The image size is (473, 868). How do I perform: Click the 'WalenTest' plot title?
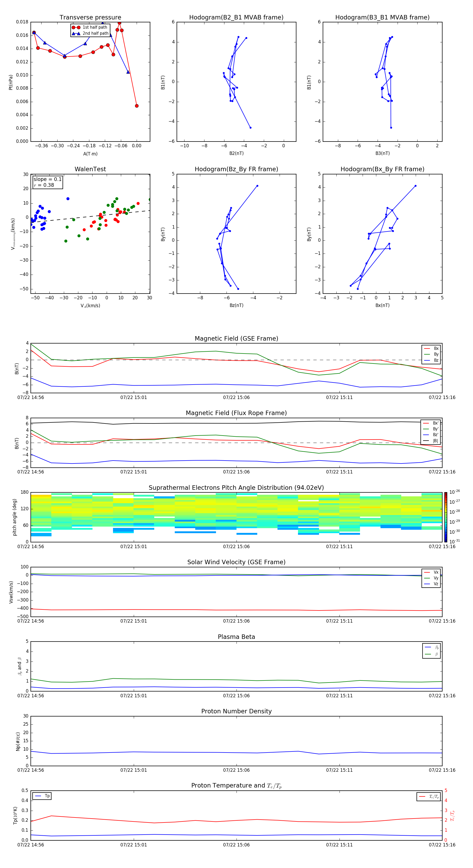(x=90, y=169)
